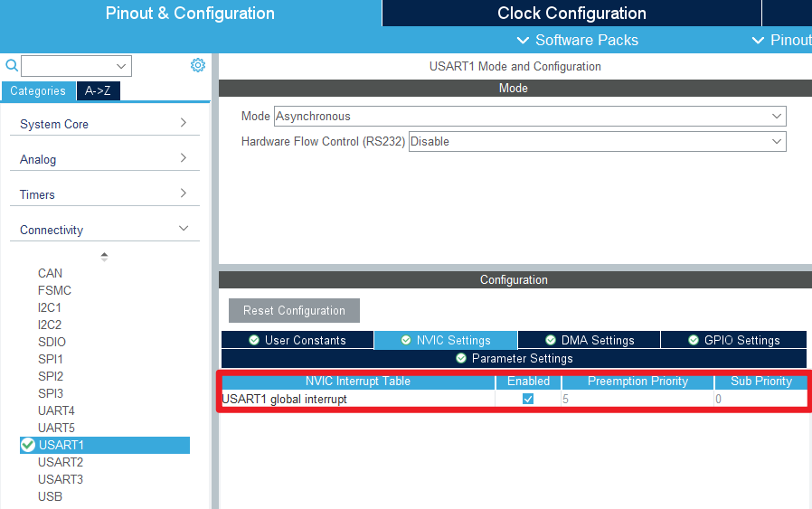Switch to Clock Configuration tab

571,14
